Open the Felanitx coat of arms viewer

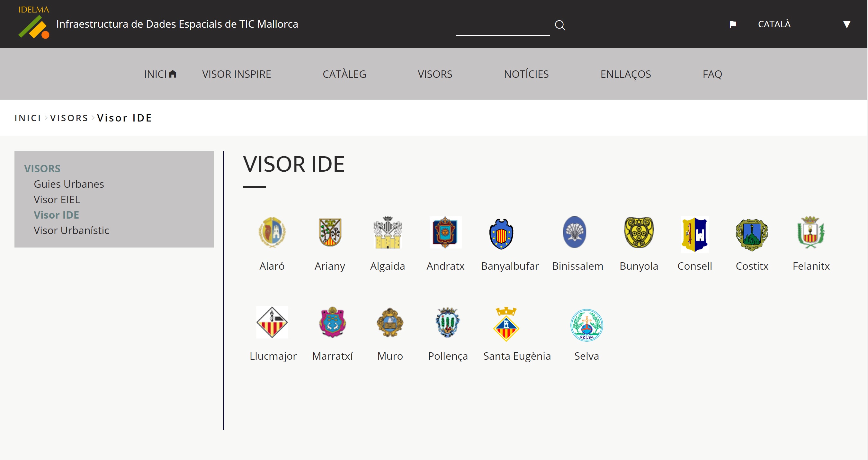click(811, 232)
